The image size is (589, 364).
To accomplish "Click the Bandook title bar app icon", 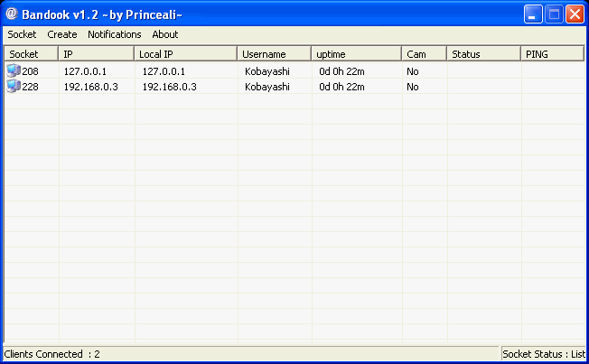I will [13, 14].
